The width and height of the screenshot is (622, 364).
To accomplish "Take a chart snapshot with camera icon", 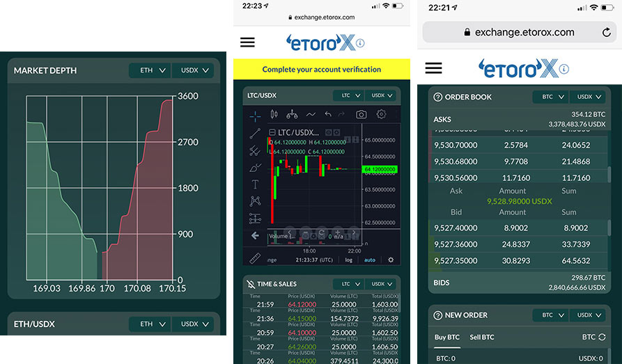I will pyautogui.click(x=361, y=115).
